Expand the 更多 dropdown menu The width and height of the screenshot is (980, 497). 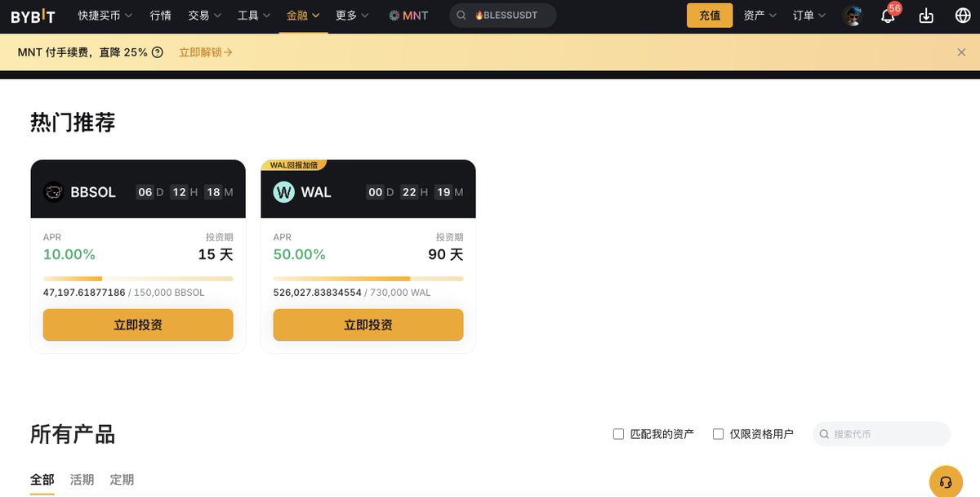[x=352, y=16]
